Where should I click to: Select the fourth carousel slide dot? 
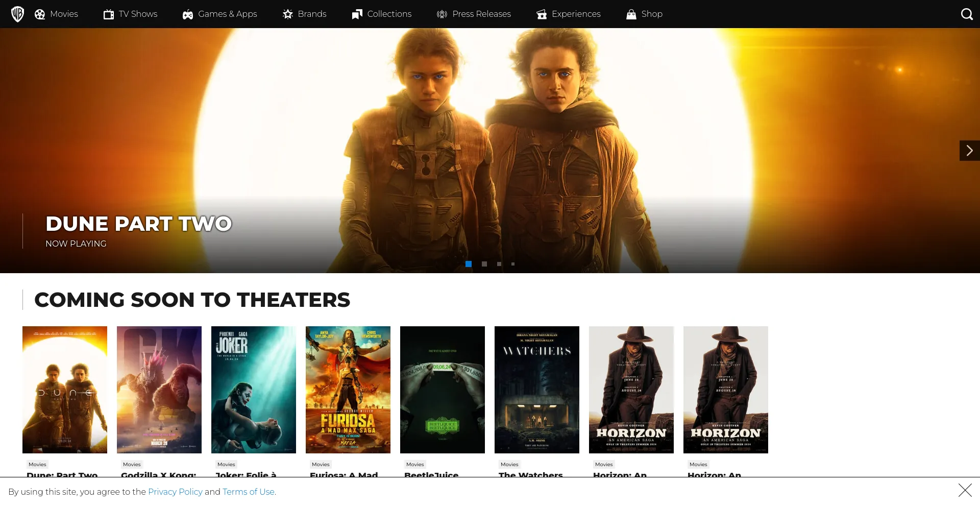(x=513, y=264)
